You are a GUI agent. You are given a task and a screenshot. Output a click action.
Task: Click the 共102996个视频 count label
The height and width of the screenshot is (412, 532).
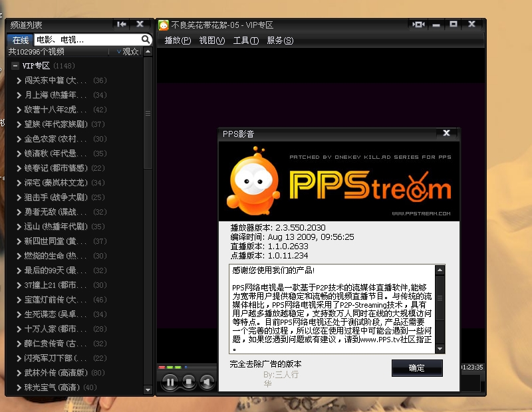pos(37,52)
